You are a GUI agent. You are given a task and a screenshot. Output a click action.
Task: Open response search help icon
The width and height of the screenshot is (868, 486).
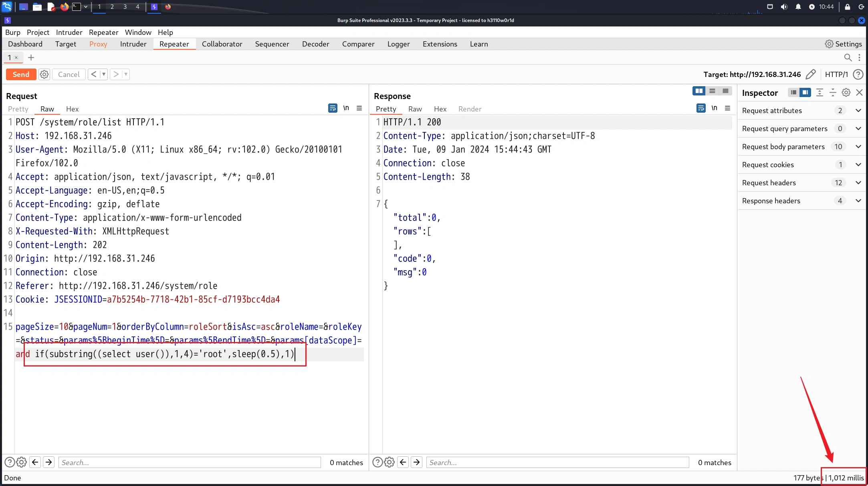tap(377, 462)
